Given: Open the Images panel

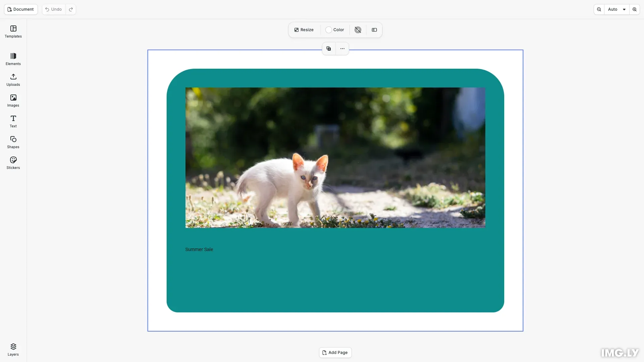Looking at the screenshot, I should click(13, 101).
